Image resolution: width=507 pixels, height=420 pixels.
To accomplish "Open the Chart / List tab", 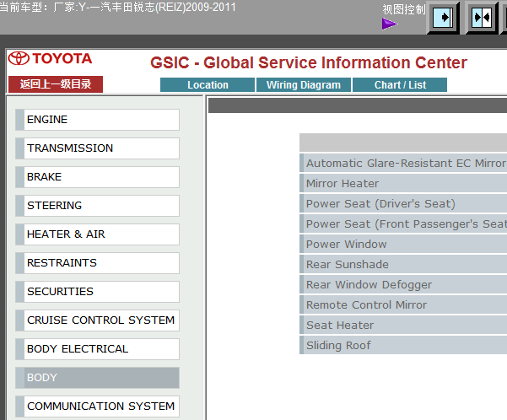I will click(x=400, y=84).
